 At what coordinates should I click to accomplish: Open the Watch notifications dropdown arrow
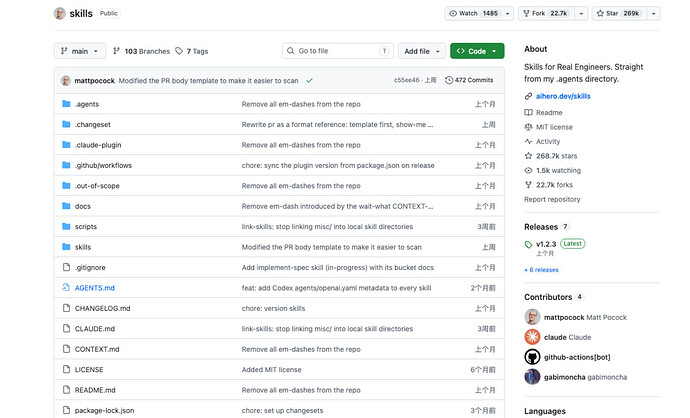(x=507, y=14)
